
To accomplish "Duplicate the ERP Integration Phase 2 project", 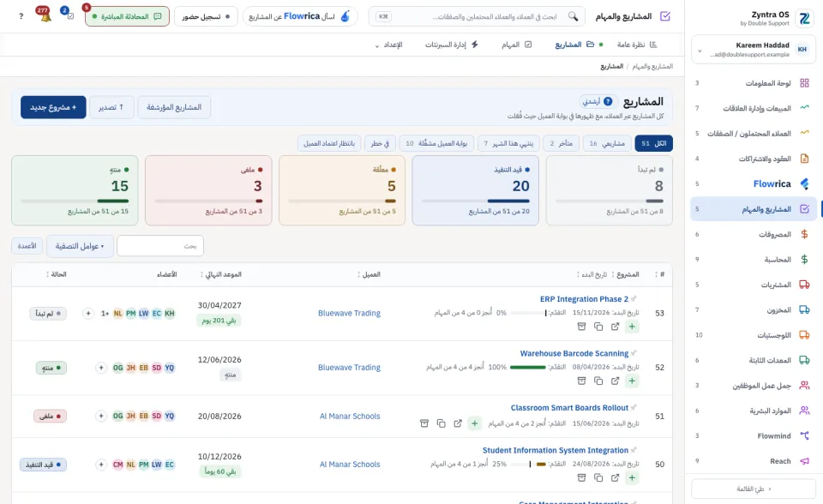I will 598,327.
